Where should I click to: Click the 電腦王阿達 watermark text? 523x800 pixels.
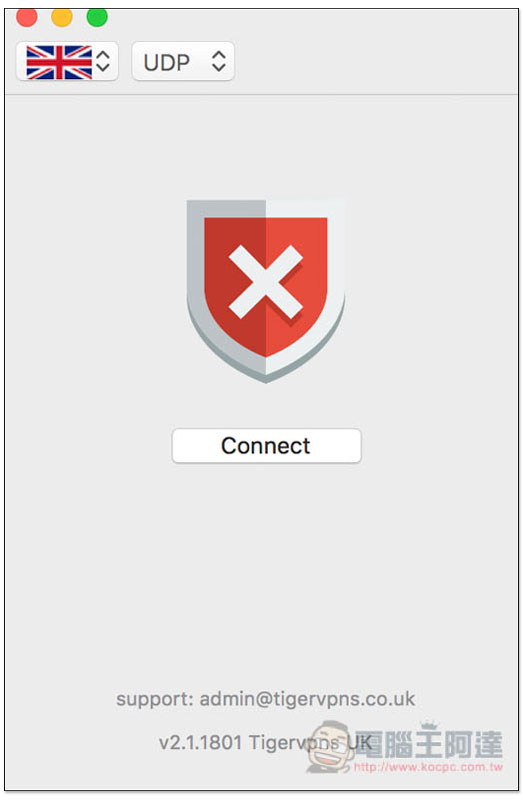point(428,744)
